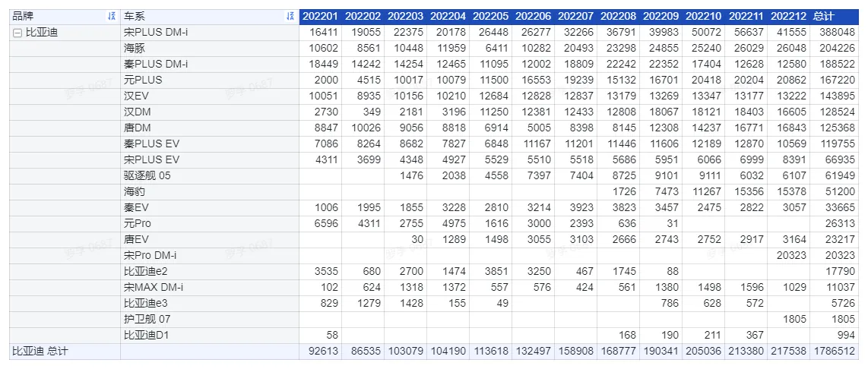The height and width of the screenshot is (369, 868).
Task: Click the 比亚迪 brand label
Action: point(42,33)
